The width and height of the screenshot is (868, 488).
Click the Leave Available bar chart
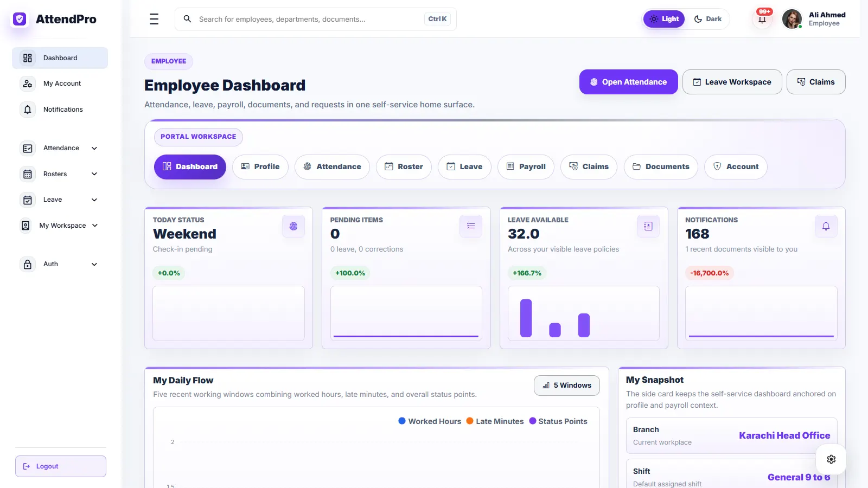pos(584,313)
